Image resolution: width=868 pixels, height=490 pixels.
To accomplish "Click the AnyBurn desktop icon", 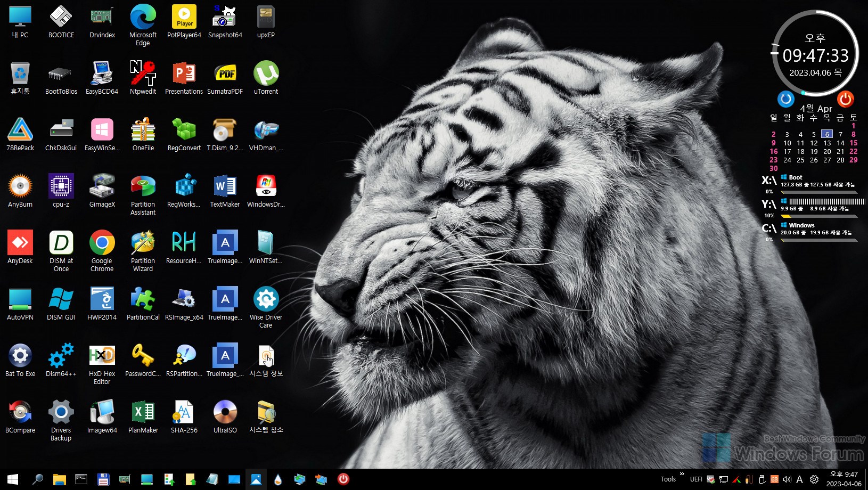I will point(20,192).
